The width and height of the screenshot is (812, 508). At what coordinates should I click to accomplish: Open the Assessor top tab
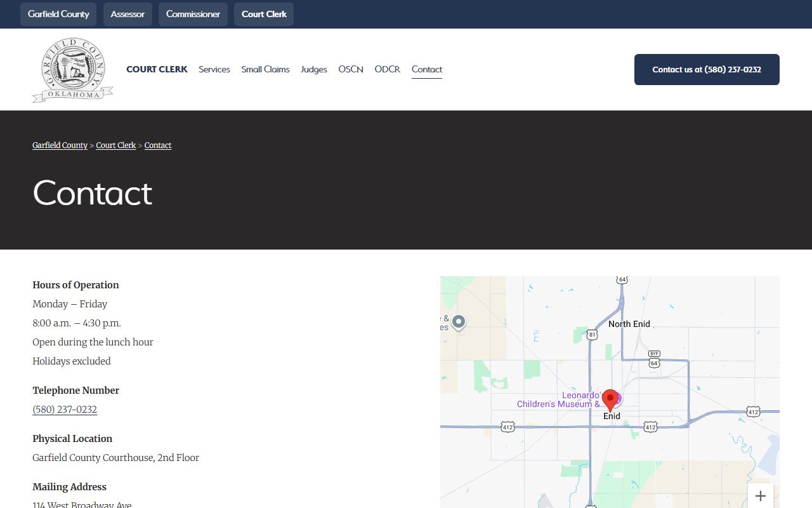click(128, 14)
